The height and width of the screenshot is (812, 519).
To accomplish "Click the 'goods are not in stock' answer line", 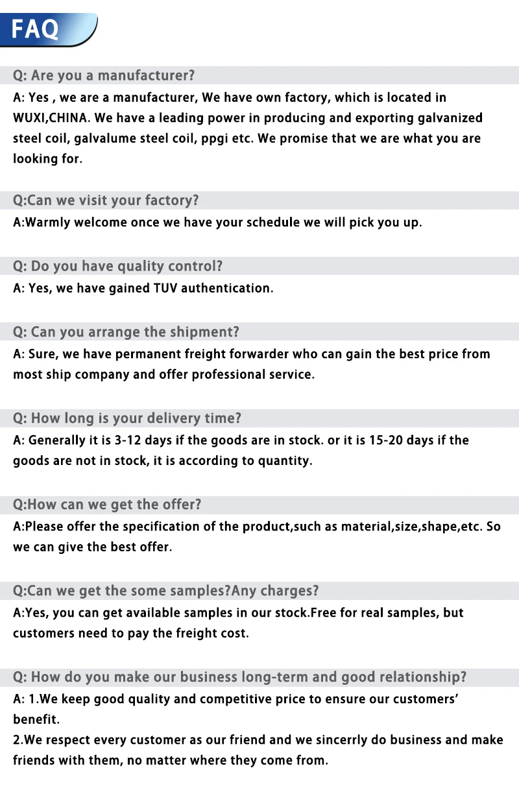I will tap(163, 461).
